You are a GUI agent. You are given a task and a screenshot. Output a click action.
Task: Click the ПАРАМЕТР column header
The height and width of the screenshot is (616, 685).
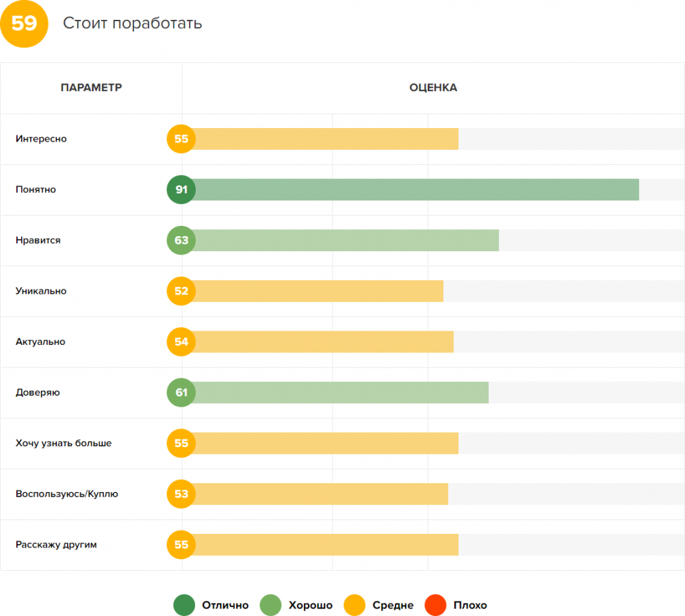click(x=91, y=88)
